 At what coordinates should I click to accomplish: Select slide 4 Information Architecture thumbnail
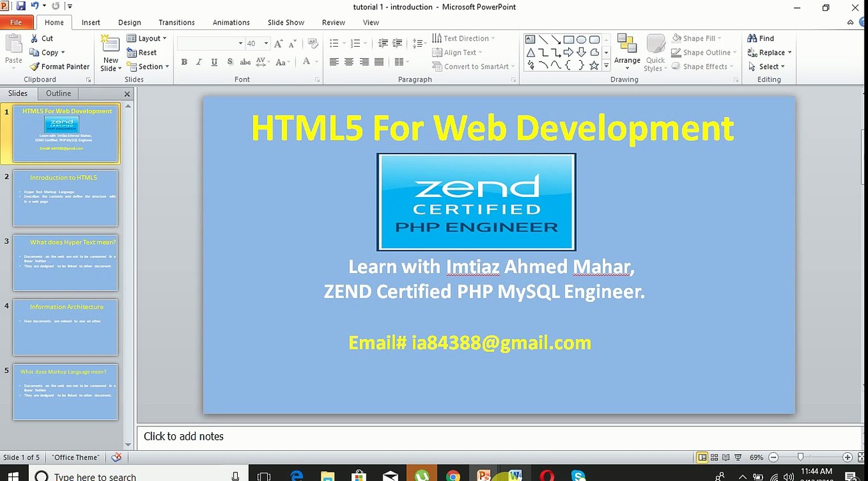(65, 327)
